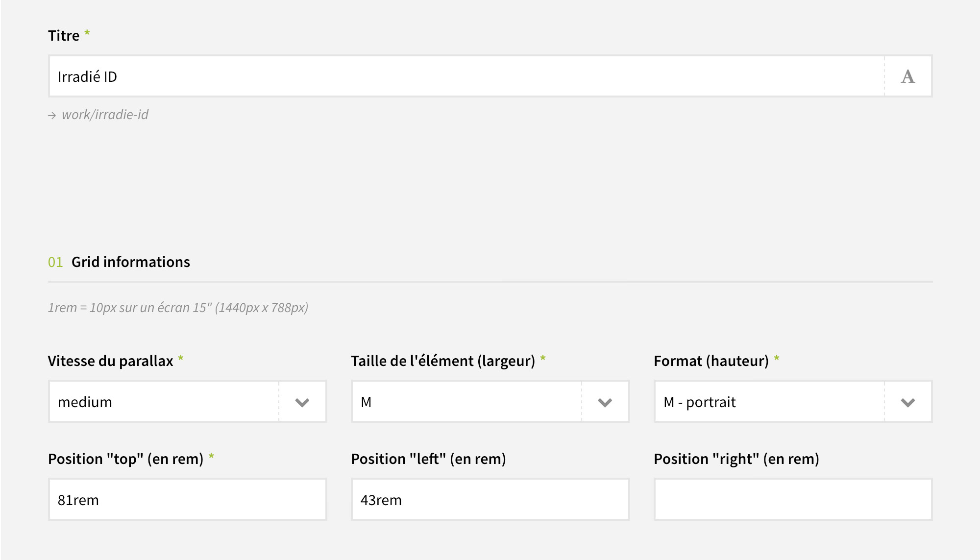
Task: Expand the Taille de l'élément chevron
Action: pos(605,402)
